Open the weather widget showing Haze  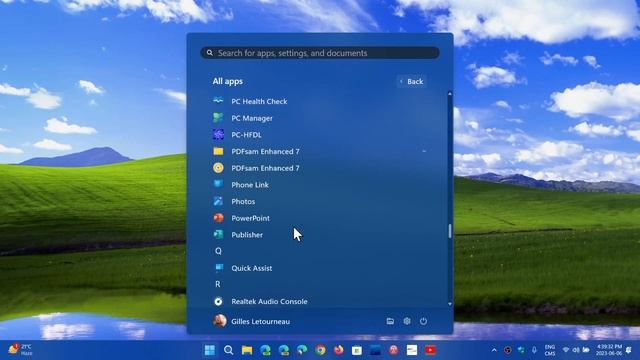point(20,350)
